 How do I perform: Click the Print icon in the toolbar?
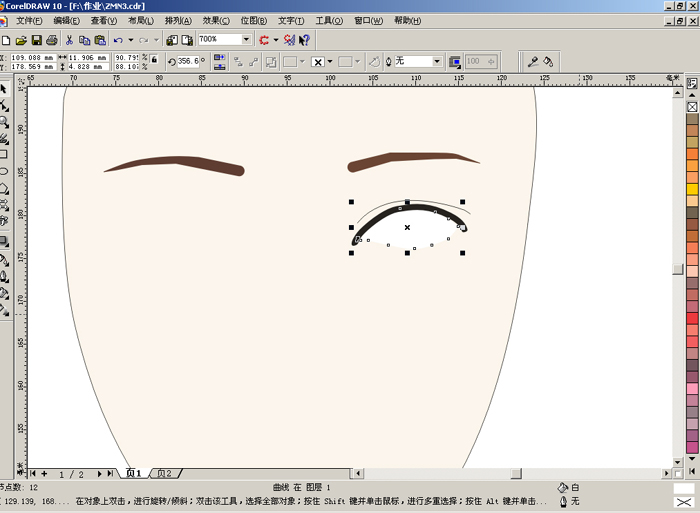(x=52, y=40)
